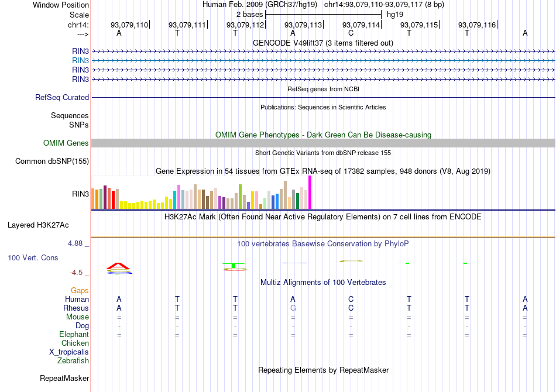Click the -4.5 PhyloP lower scale value
The image size is (556, 392).
pos(76,273)
